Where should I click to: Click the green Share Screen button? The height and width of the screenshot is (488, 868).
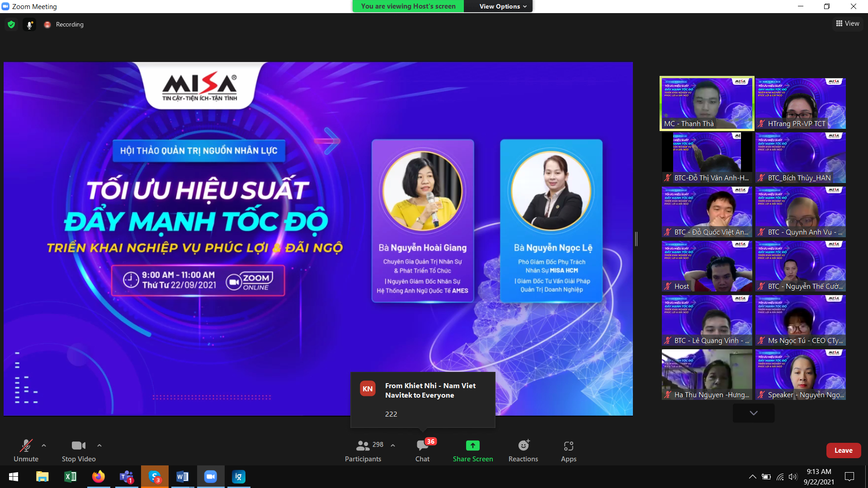(473, 450)
